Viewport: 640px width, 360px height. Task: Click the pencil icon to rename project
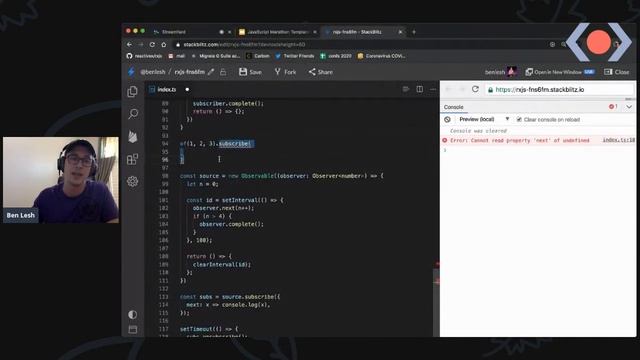click(x=211, y=72)
